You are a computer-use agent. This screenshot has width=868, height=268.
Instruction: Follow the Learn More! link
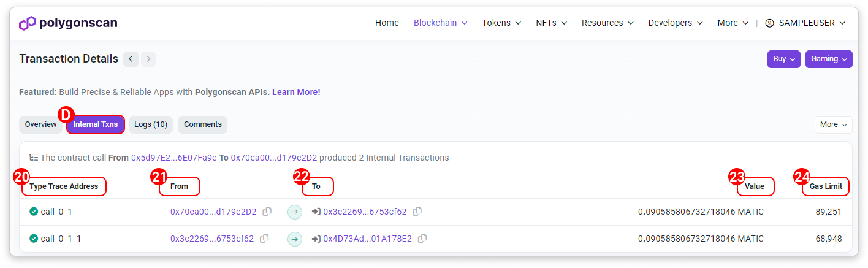point(296,92)
